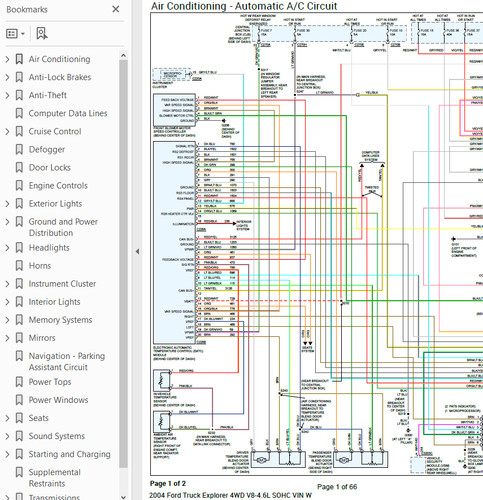
Task: Go to Power Windows bookmark
Action: click(x=58, y=400)
